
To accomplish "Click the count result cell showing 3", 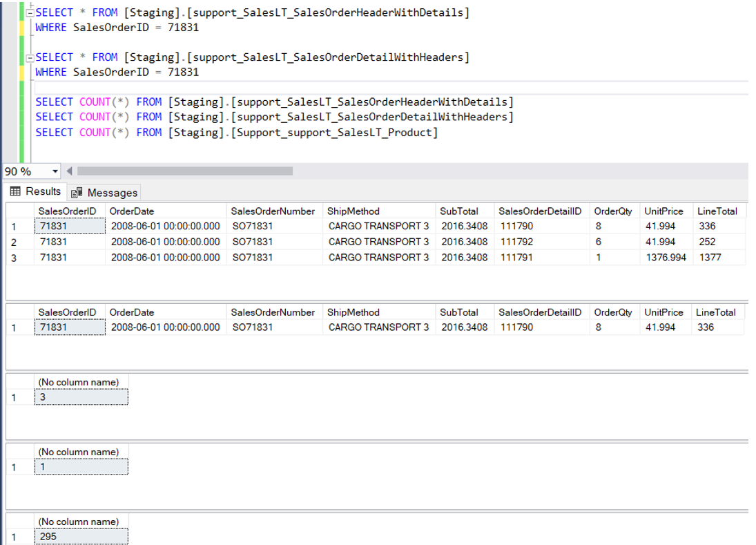I will (x=79, y=397).
